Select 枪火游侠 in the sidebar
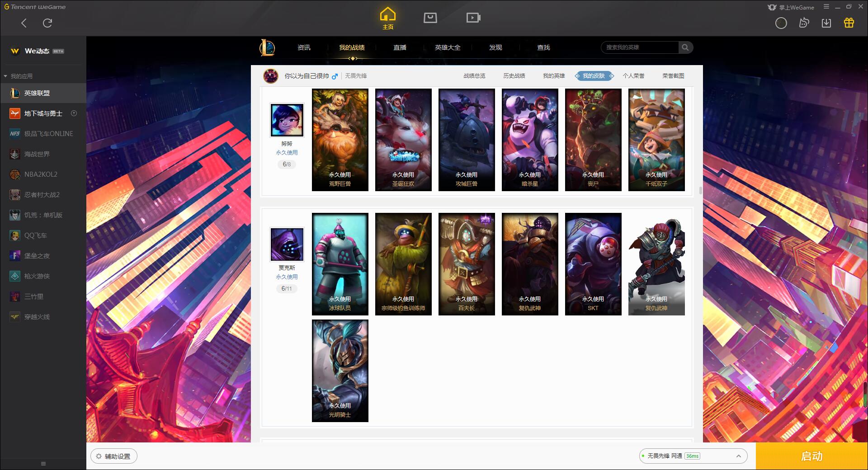This screenshot has height=470, width=868. (43, 276)
